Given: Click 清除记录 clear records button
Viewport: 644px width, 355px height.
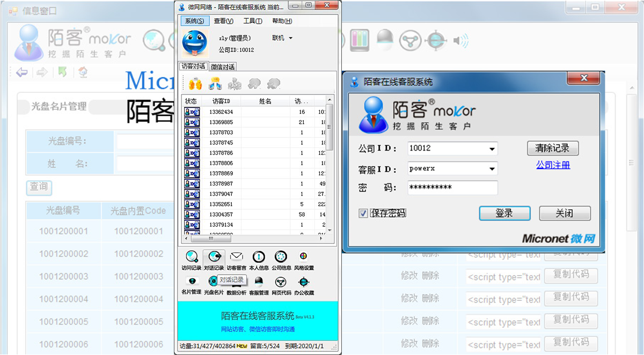Looking at the screenshot, I should [x=553, y=148].
